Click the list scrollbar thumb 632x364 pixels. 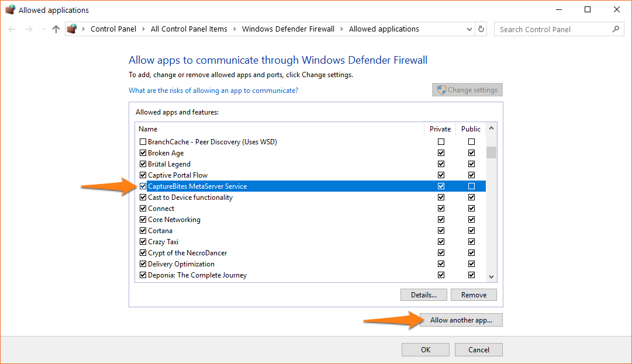491,152
